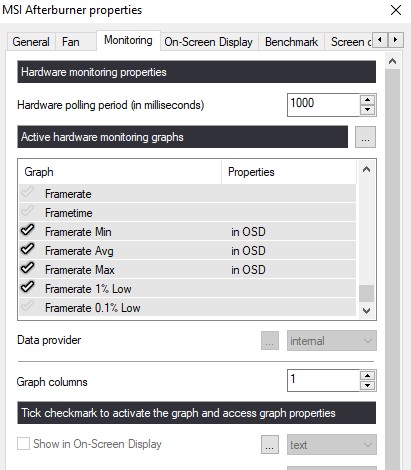
Task: Open On-Screen Display layout options button
Action: pyautogui.click(x=270, y=444)
